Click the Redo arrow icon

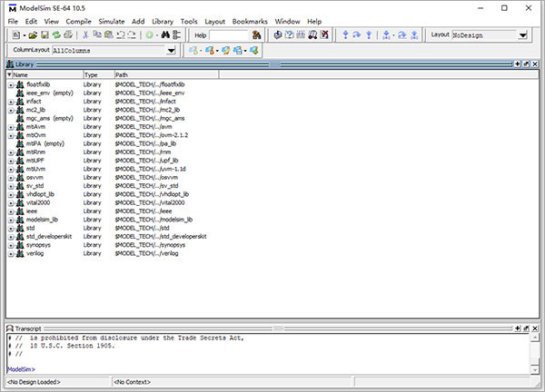(x=132, y=35)
